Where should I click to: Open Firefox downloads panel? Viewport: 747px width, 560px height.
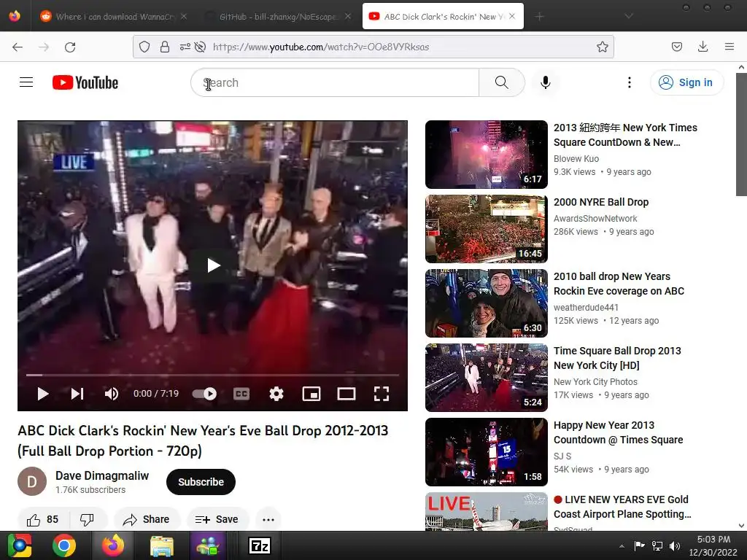tap(703, 47)
